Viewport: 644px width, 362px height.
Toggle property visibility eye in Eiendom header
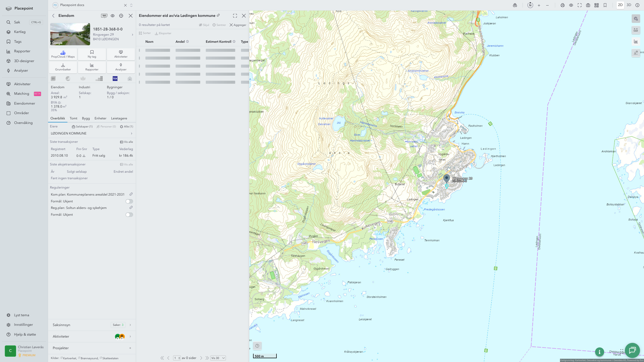pos(113,16)
